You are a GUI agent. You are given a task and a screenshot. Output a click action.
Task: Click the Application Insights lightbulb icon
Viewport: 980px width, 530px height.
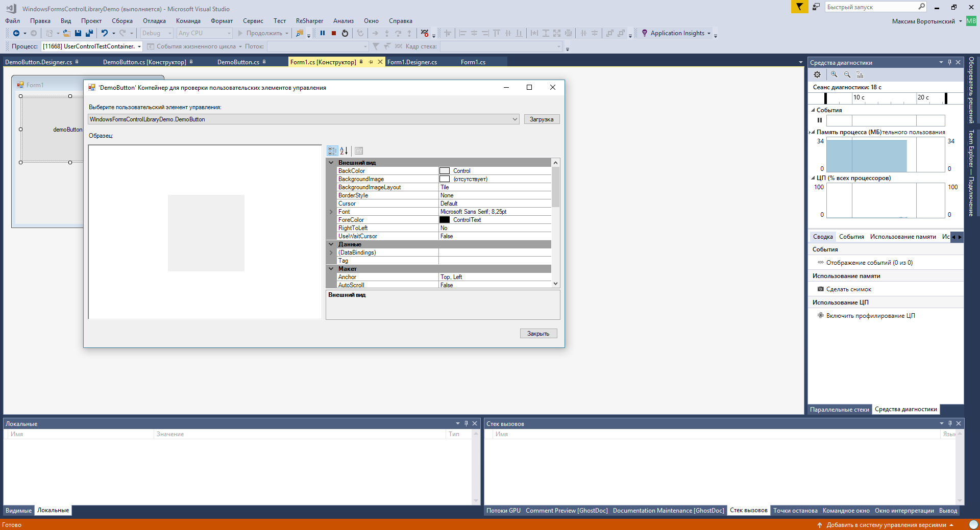(645, 33)
